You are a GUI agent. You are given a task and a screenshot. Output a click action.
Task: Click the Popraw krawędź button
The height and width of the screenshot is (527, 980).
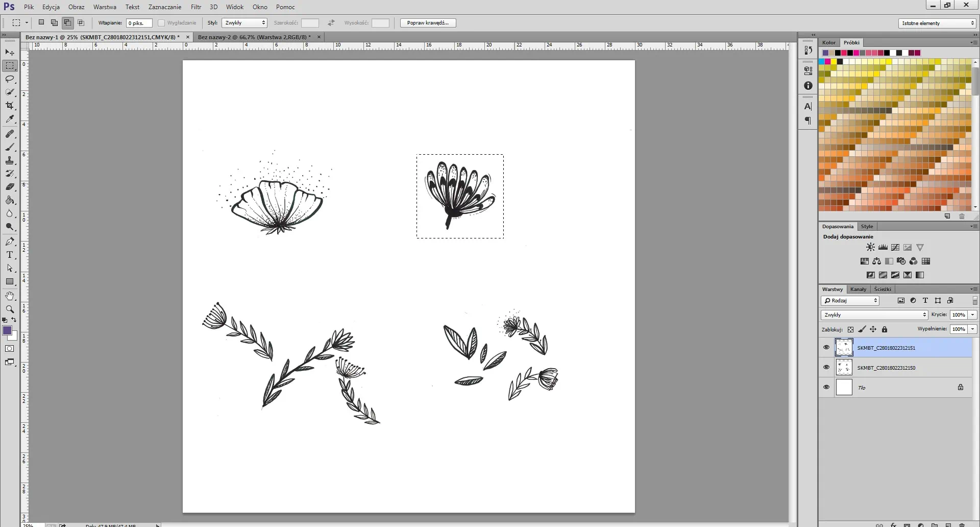coord(428,23)
